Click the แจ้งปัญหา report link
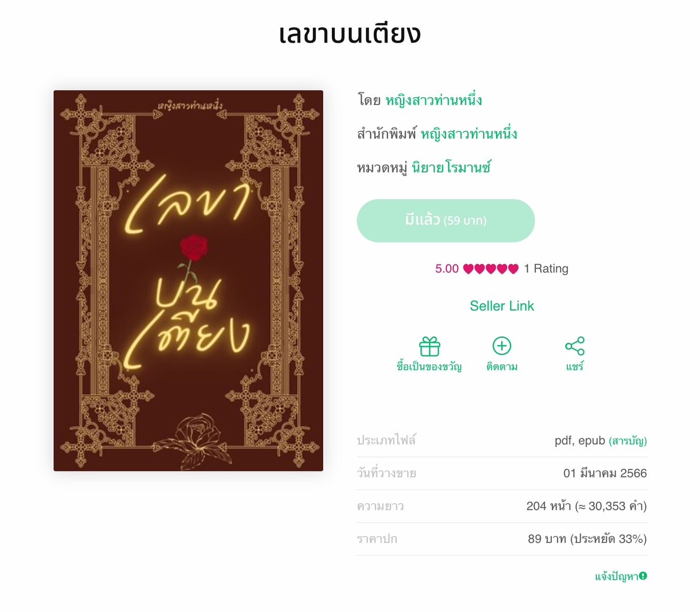Screen dimensions: 700x612 click(617, 576)
